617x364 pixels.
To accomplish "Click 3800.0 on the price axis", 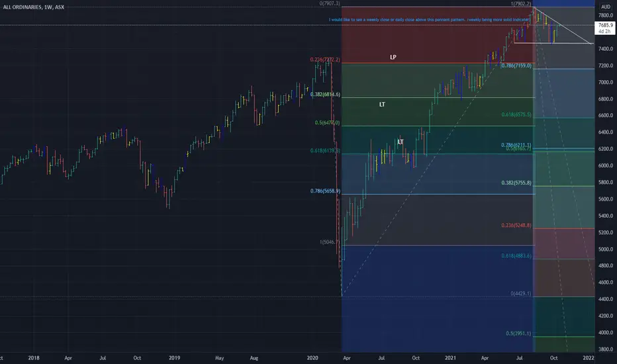I will 606,349.
